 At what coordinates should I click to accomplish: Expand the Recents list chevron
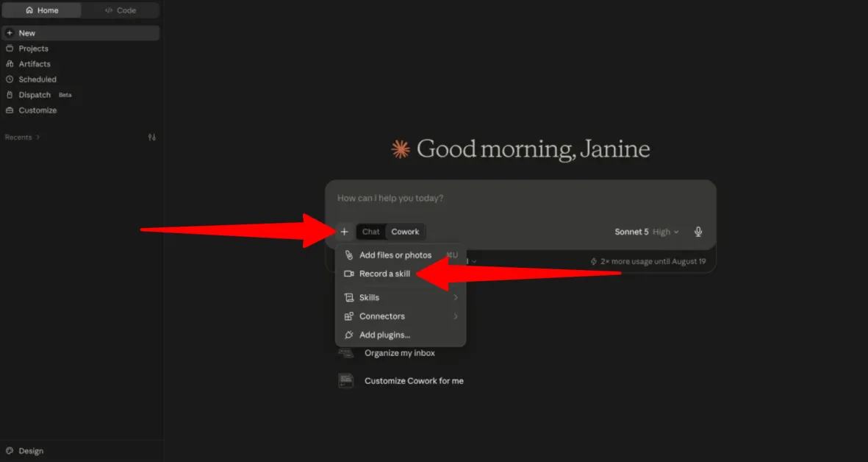37,138
